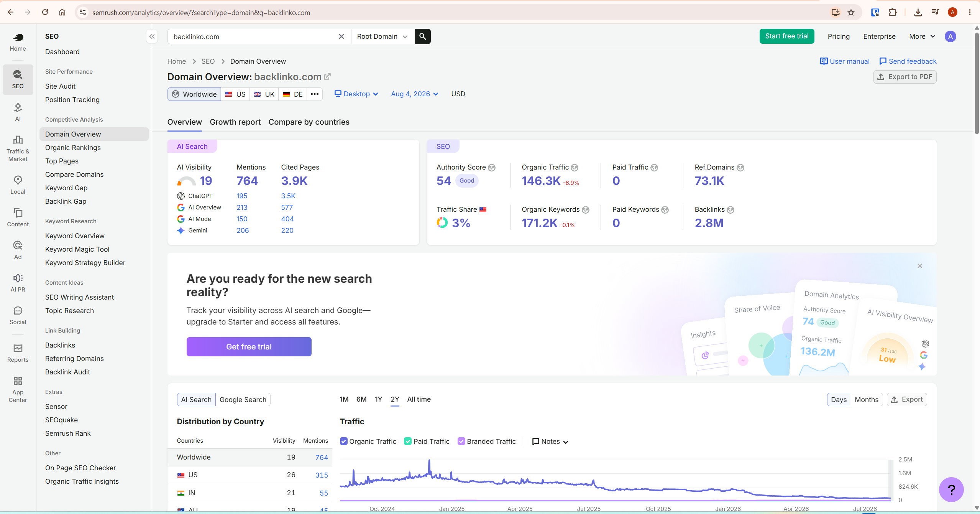Click Export to PDF button
This screenshot has width=980, height=514.
tap(905, 77)
